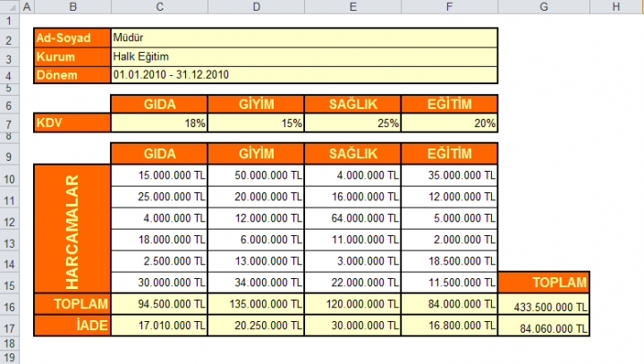Select the 50.000.000 TL cell under GİYİM
The width and height of the screenshot is (644, 364).
[x=256, y=177]
